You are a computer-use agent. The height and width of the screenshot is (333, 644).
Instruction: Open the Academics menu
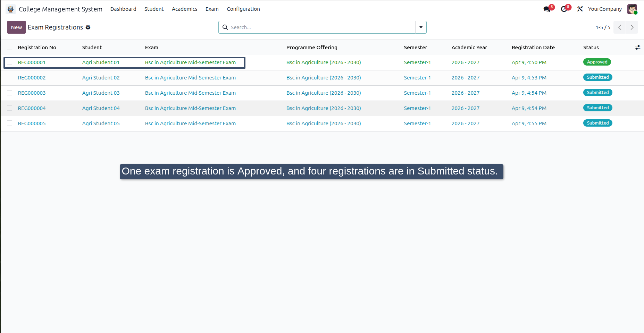click(184, 9)
